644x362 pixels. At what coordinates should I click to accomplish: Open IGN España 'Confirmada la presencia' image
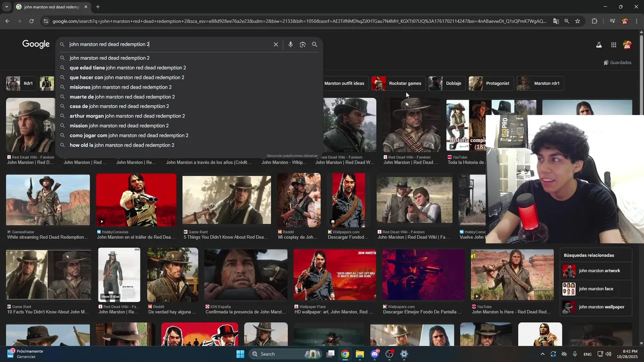(246, 275)
